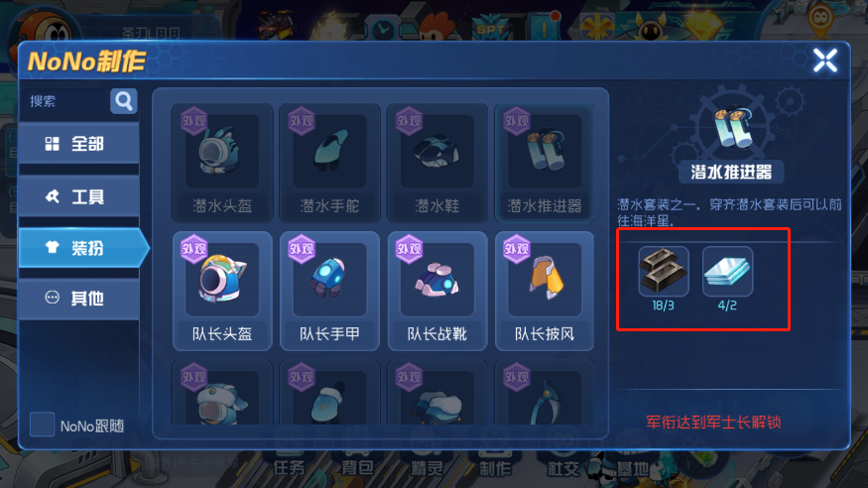Switch to the 其他 category tab
This screenshot has height=488, width=868.
coord(79,299)
